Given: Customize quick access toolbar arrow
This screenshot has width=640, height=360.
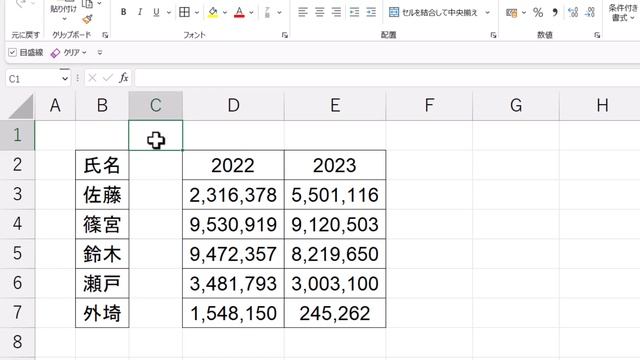Looking at the screenshot, I should [x=100, y=53].
